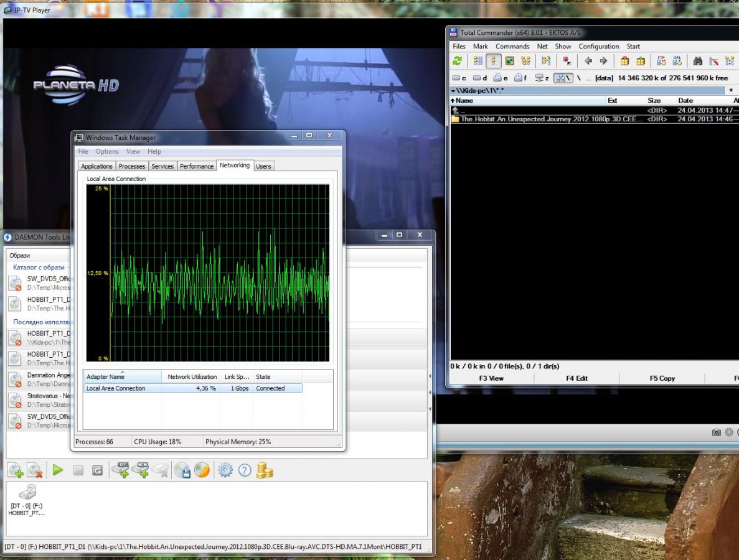Viewport: 739px width, 560px height.
Task: Switch Total Commander to brief file names view
Action: pos(478,61)
